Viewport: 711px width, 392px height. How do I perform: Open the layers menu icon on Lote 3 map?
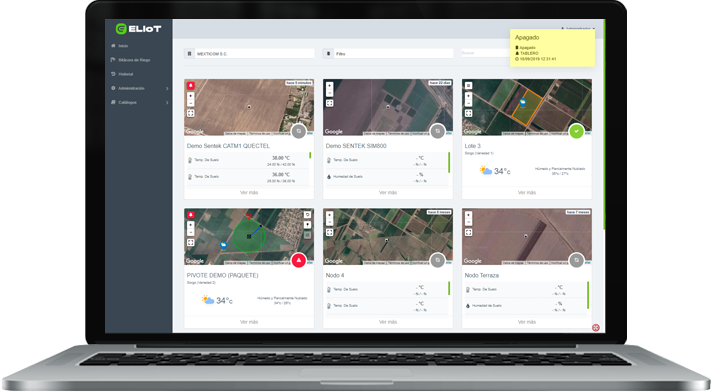(469, 85)
